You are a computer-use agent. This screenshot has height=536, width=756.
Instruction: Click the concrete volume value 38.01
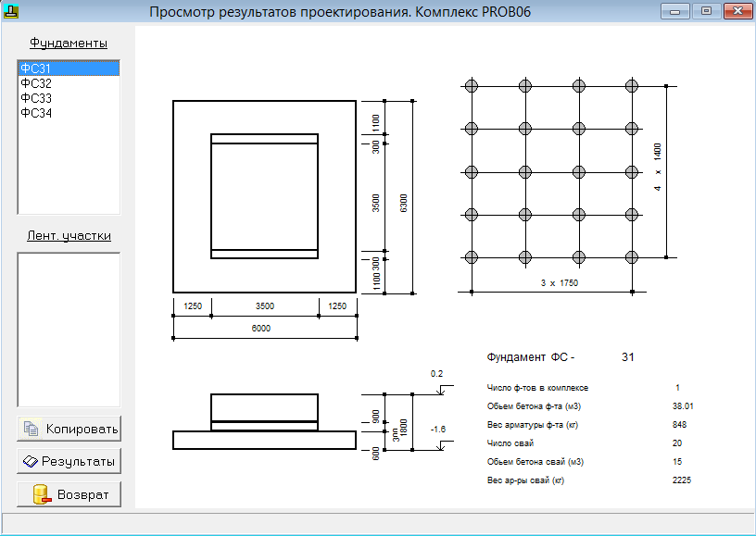click(x=683, y=406)
